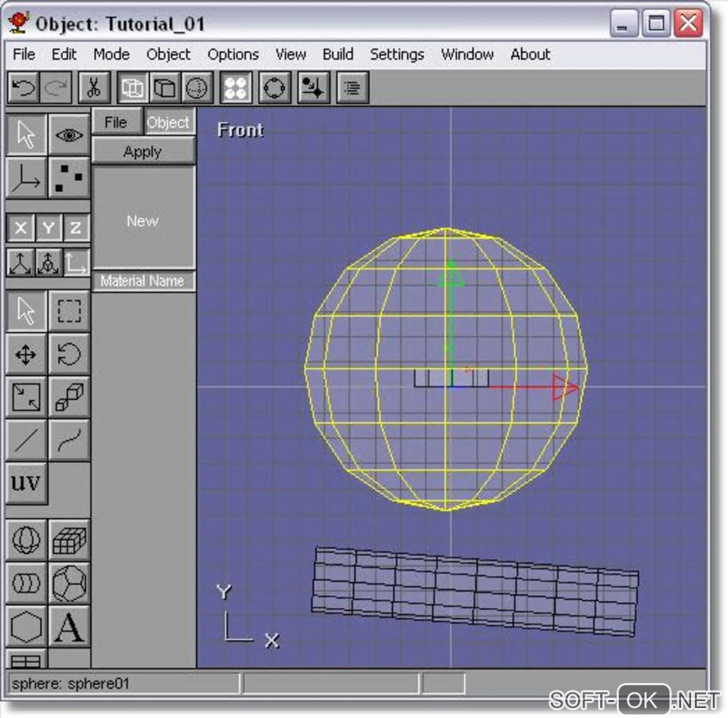Click the circle with four nodes icon
Viewport: 728px width, 718px height.
[274, 87]
